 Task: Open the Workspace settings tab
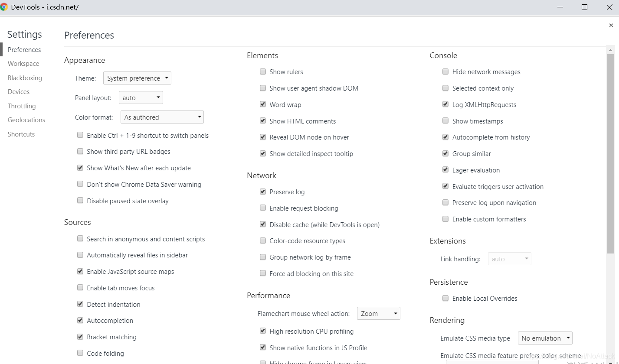coord(23,64)
